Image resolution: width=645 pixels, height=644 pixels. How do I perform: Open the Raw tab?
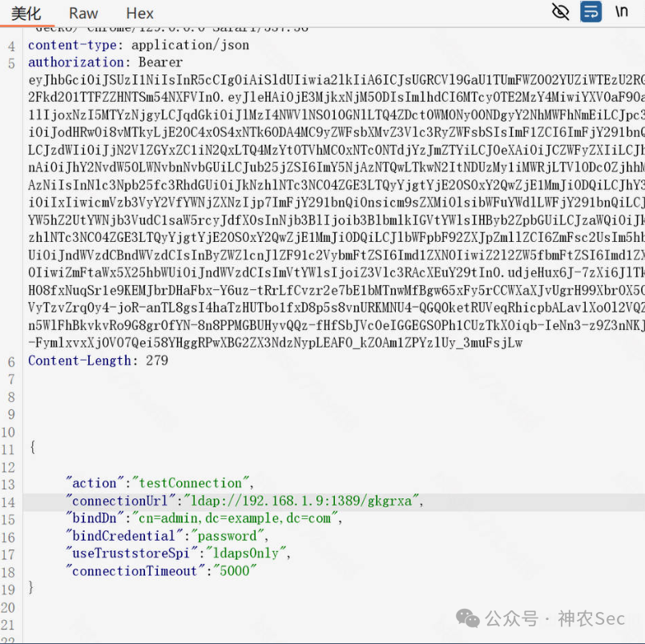click(x=83, y=14)
